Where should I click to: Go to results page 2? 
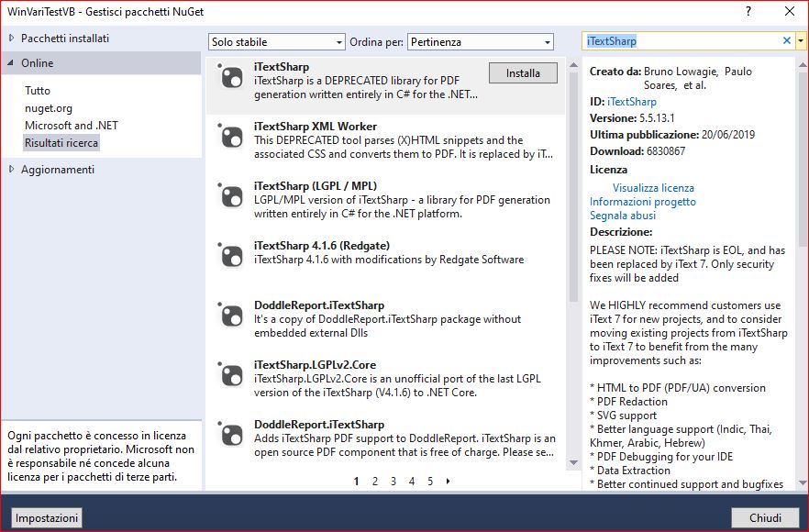[375, 482]
